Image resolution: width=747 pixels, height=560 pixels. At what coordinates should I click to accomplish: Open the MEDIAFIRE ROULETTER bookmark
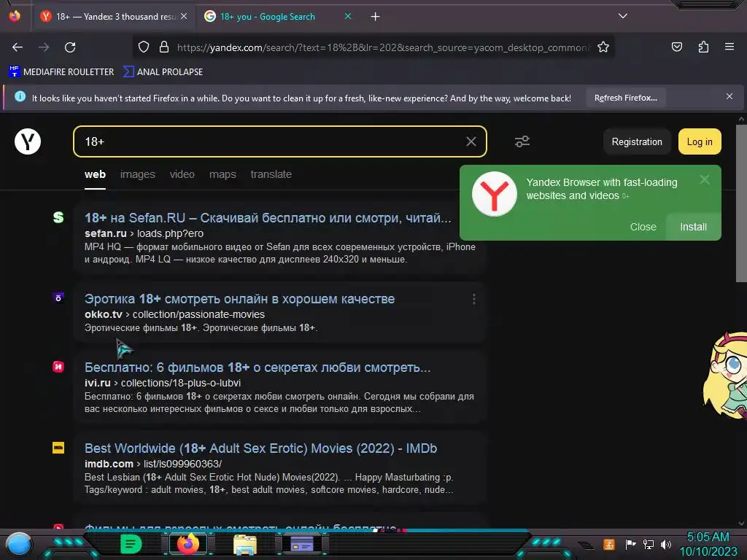(x=61, y=72)
